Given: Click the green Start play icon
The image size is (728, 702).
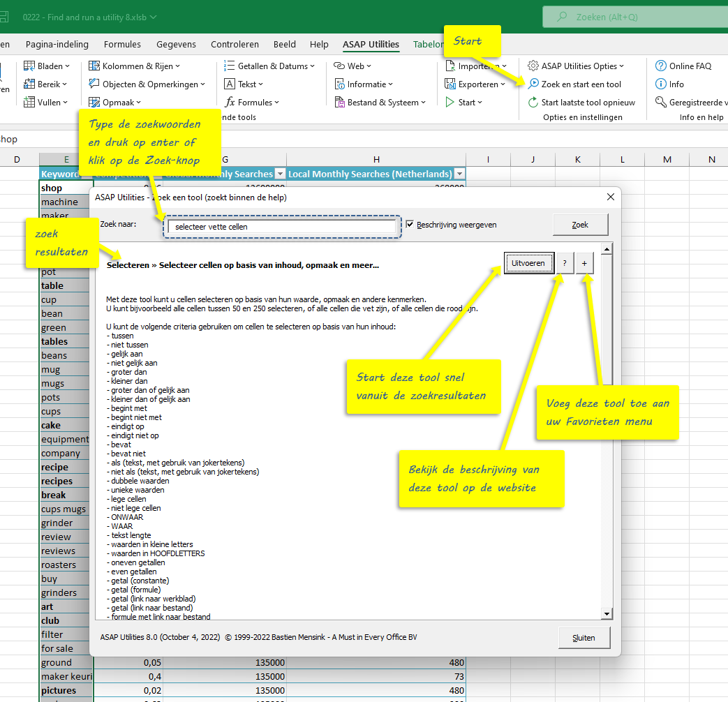Looking at the screenshot, I should tap(450, 102).
